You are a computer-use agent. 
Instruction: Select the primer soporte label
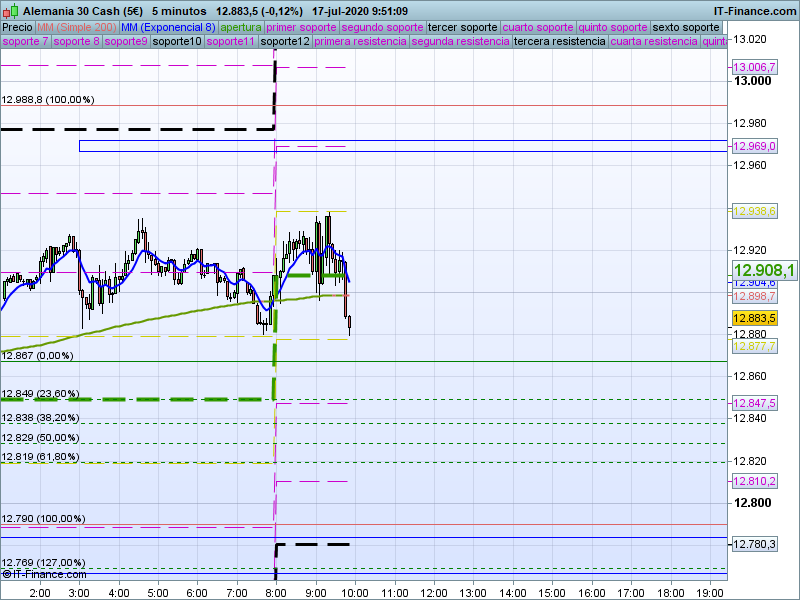302,27
